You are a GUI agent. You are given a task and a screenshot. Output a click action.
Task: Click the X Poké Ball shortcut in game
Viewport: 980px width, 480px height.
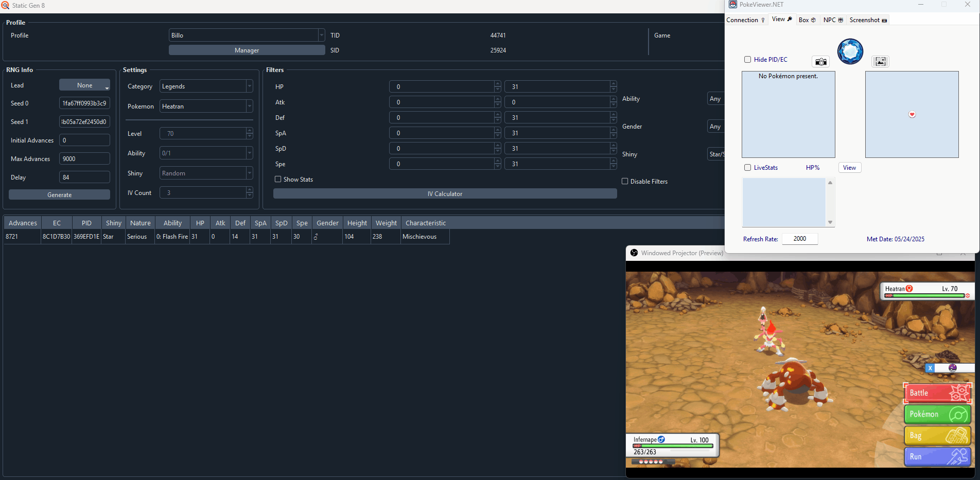950,368
